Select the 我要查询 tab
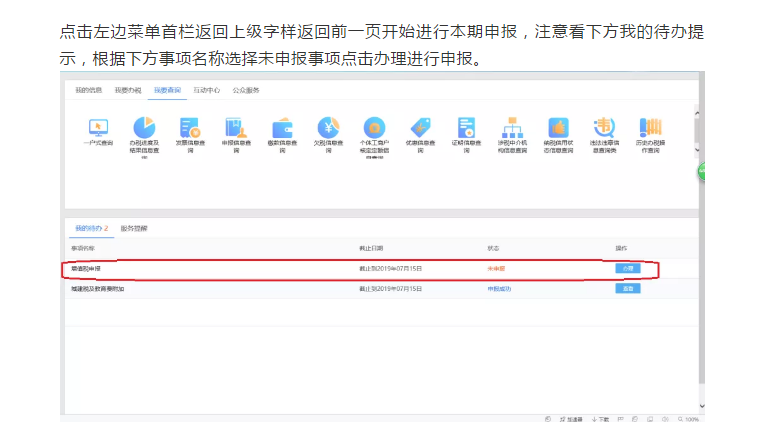769x448 pixels. 167,90
